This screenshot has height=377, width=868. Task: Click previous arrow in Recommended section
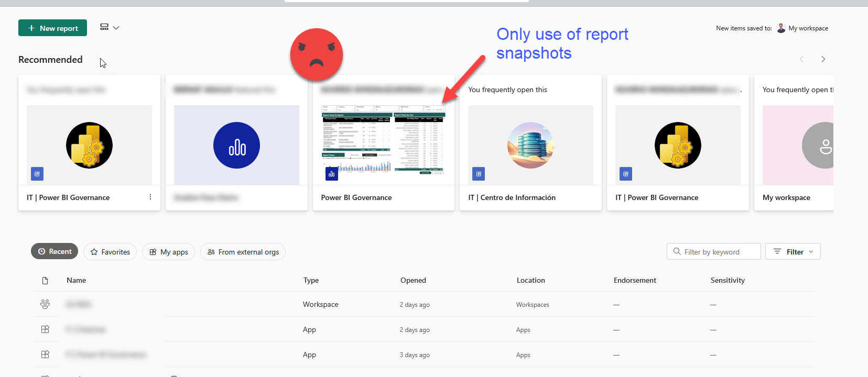tap(801, 59)
